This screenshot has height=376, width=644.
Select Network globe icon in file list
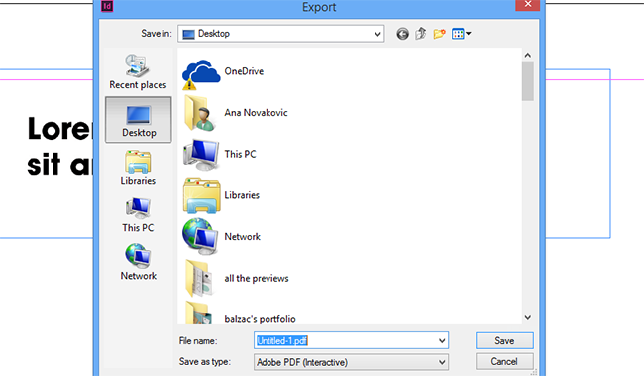point(200,237)
